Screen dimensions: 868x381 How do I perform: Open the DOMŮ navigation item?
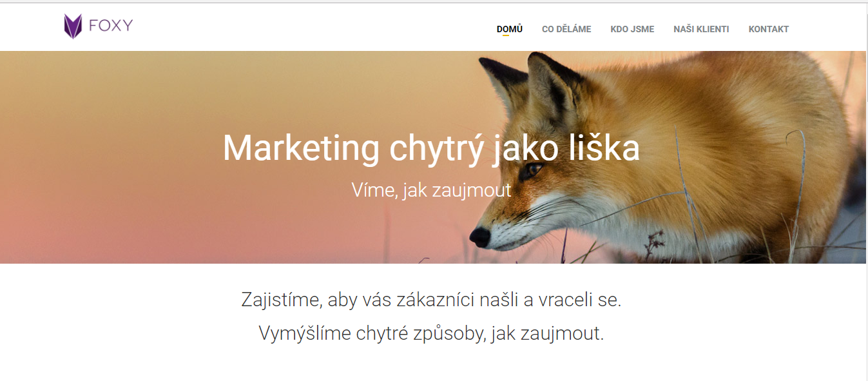coord(510,29)
